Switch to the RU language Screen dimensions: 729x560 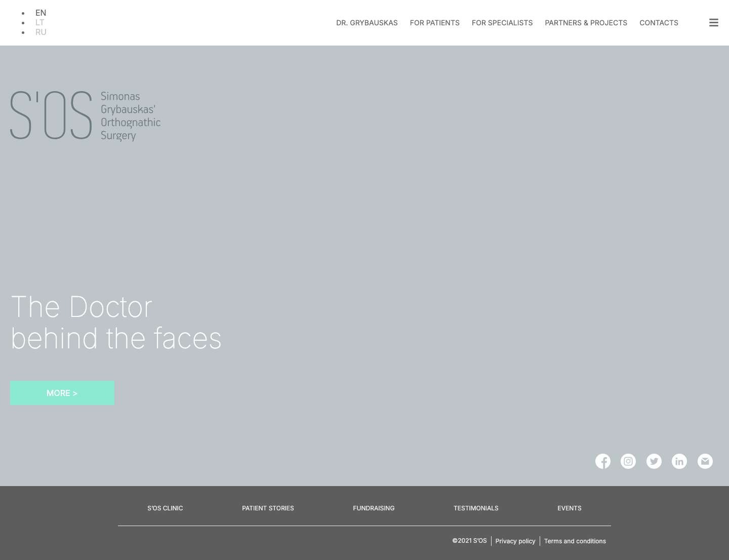click(41, 32)
